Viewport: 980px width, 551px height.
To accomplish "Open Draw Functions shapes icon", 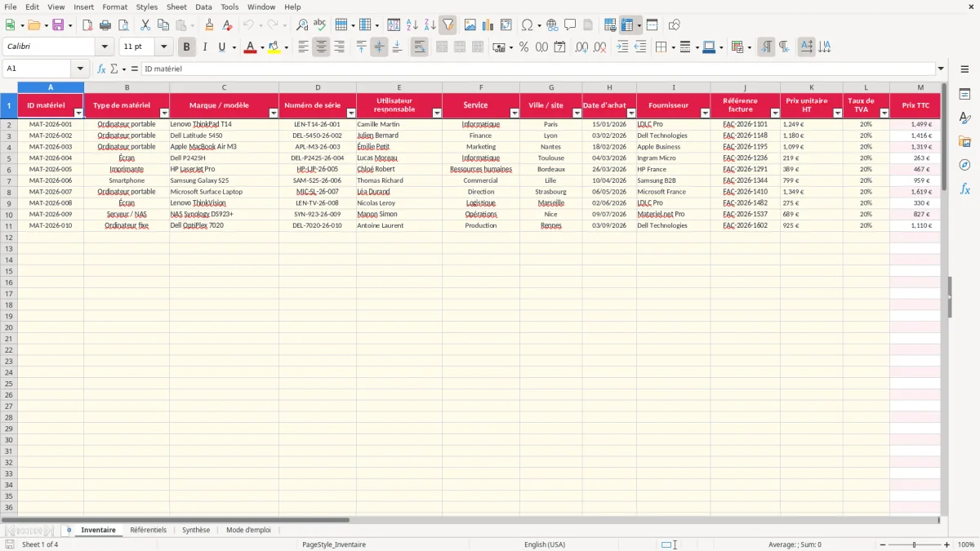I will click(x=675, y=25).
